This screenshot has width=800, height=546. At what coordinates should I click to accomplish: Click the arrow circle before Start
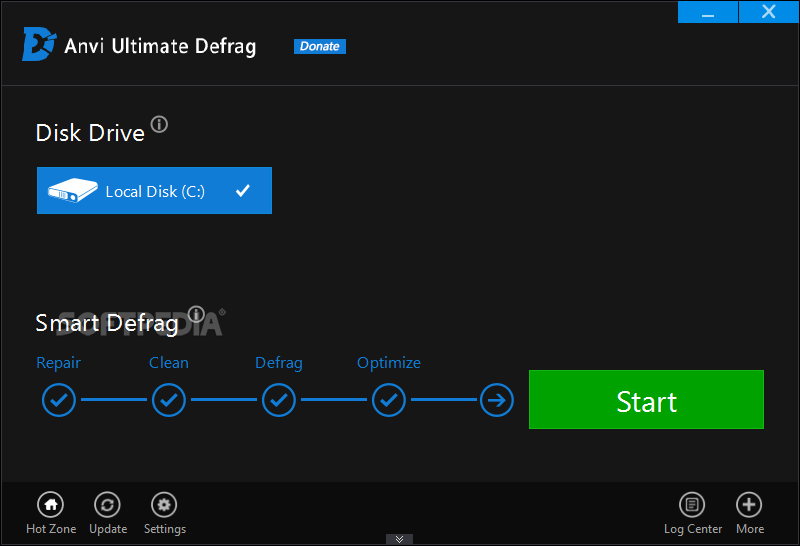496,400
